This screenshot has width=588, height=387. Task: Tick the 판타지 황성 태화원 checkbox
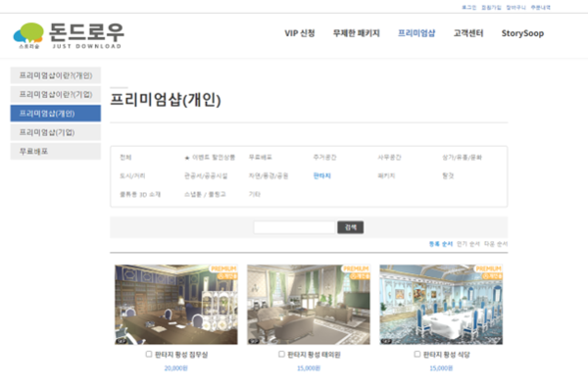[x=281, y=354]
